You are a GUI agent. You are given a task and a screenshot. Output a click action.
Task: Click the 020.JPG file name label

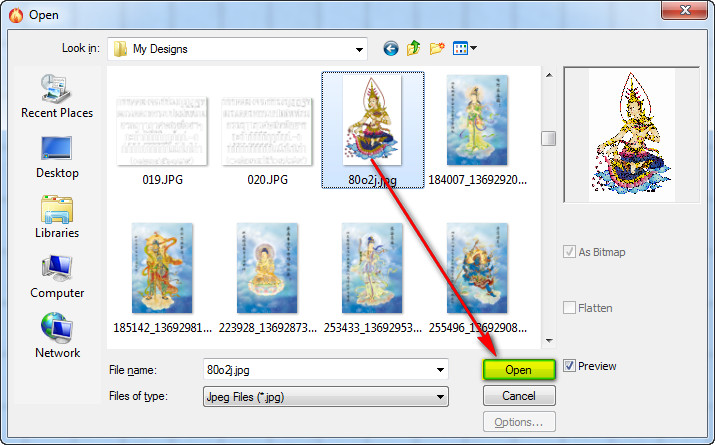point(267,180)
